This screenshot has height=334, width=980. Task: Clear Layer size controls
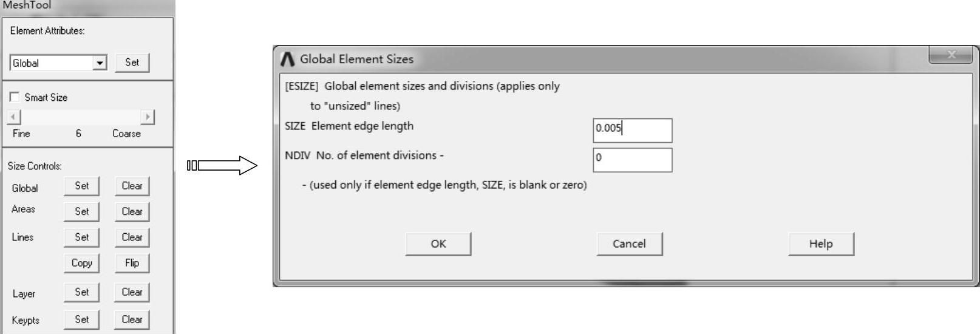coord(132,292)
